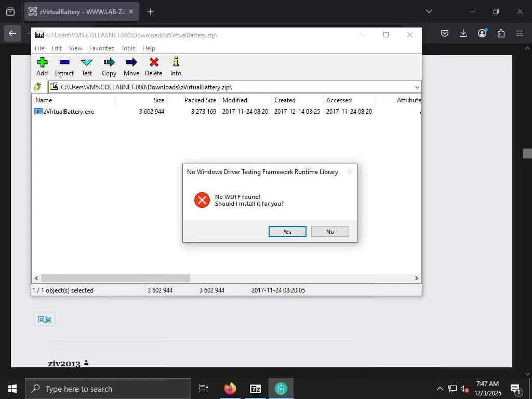The width and height of the screenshot is (532, 399).
Task: Go up one folder level icon
Action: (x=38, y=87)
